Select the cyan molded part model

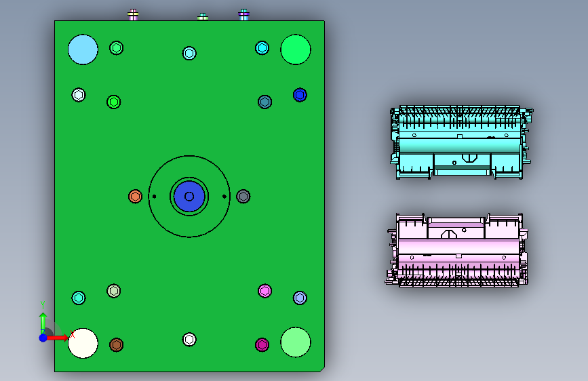coord(461,142)
